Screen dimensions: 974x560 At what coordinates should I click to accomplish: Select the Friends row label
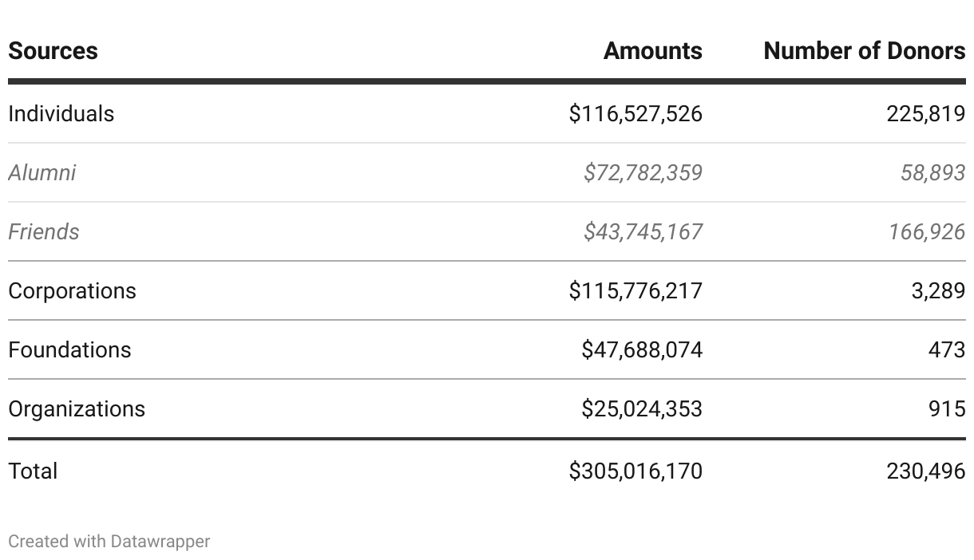point(44,231)
